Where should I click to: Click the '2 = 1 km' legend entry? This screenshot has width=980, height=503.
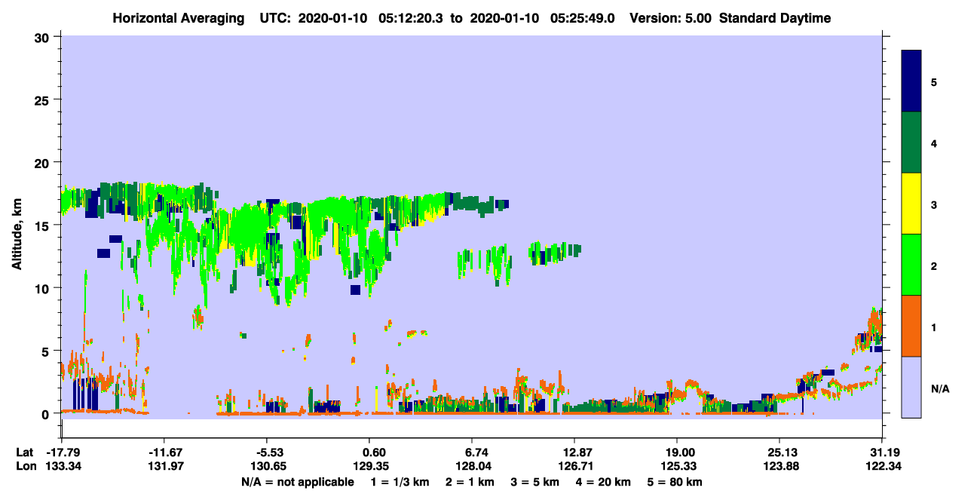click(x=470, y=482)
